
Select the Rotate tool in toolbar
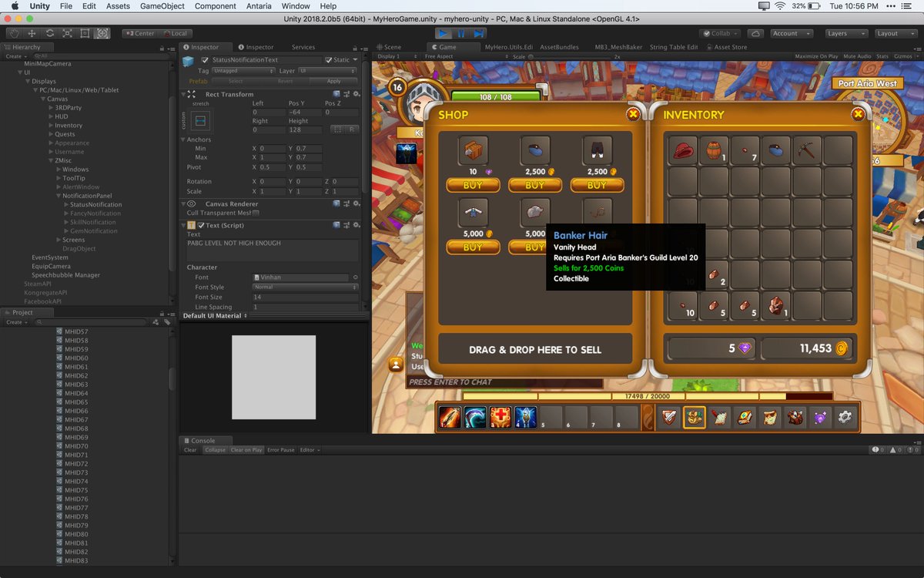tap(50, 33)
